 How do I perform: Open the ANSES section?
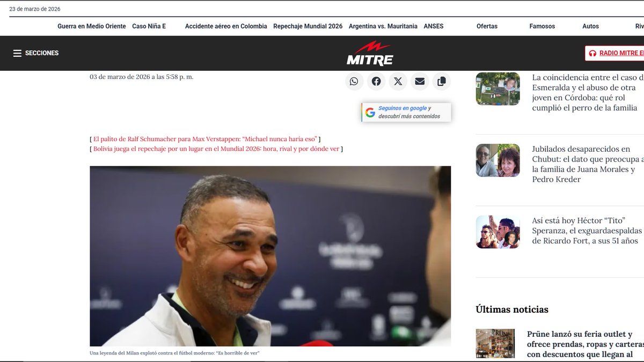[434, 26]
